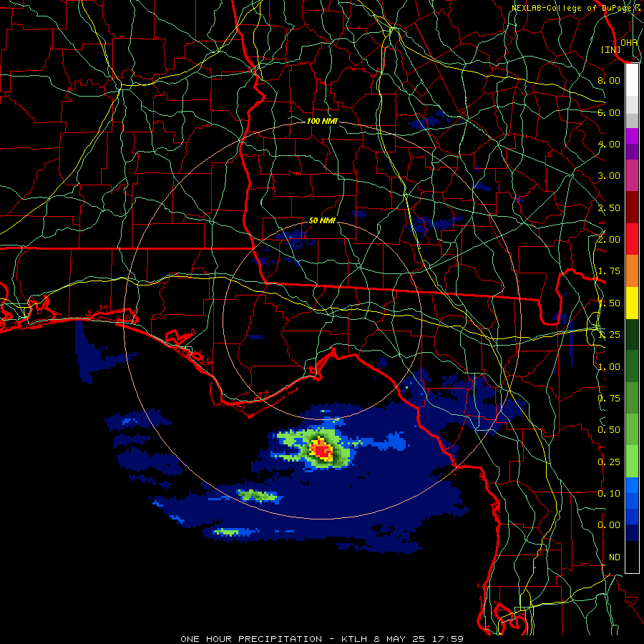
Task: Click the yellow legend swatch near 1.50
Action: [x=632, y=303]
